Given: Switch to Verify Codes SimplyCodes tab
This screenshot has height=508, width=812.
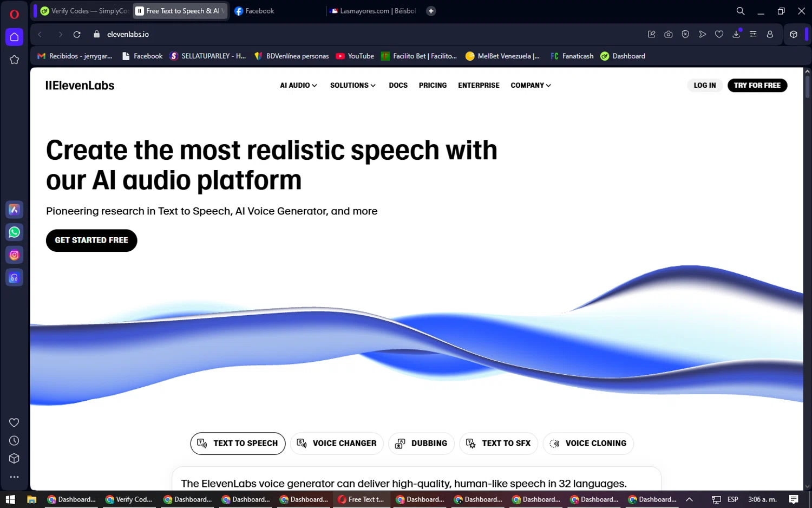Looking at the screenshot, I should click(84, 11).
